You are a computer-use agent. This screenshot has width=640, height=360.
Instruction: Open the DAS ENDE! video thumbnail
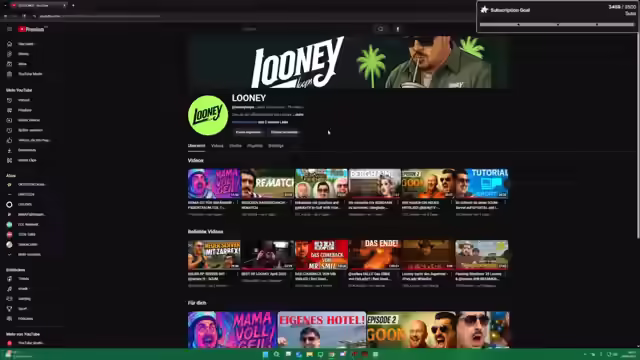tap(375, 255)
